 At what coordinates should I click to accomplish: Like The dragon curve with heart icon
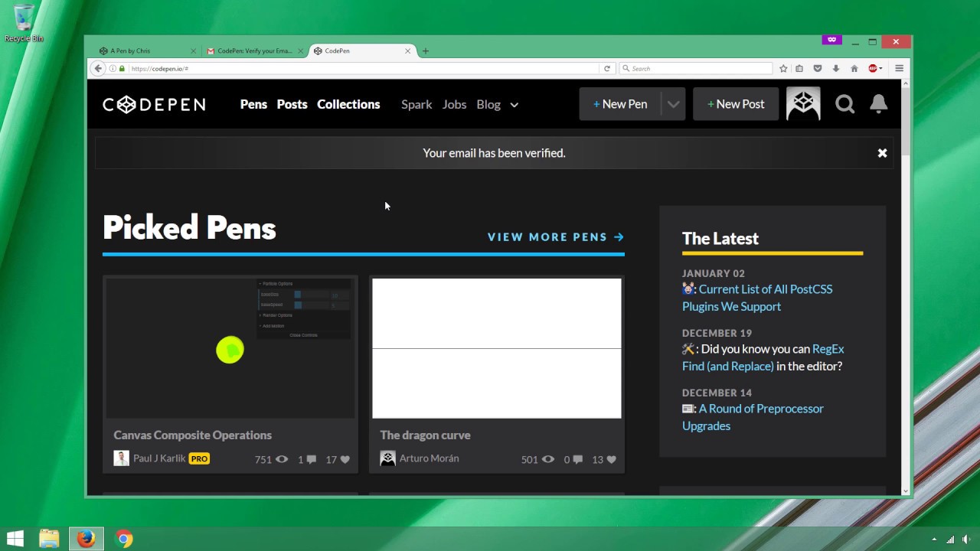pos(611,459)
